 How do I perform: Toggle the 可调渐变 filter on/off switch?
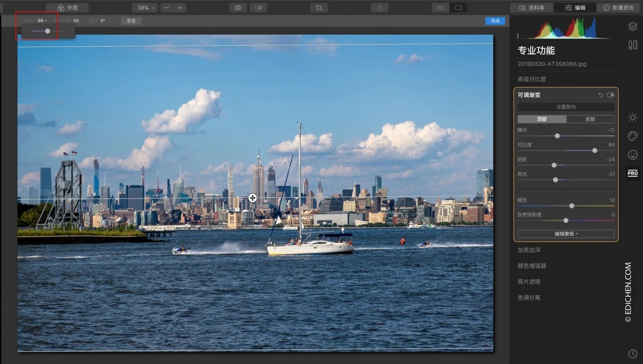[610, 95]
